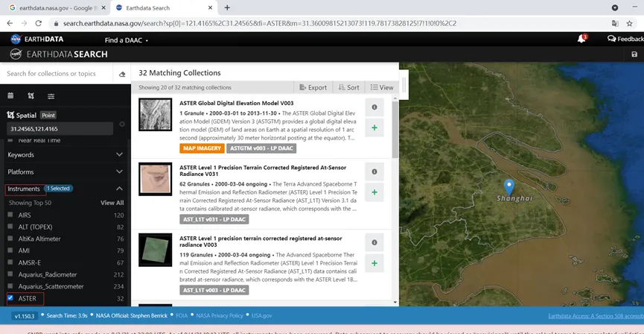View info for AST_L1T V003 collection
644x334 pixels.
(x=374, y=243)
